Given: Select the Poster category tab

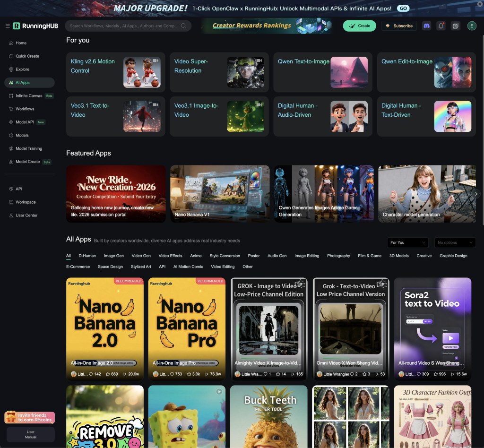Looking at the screenshot, I should point(254,256).
